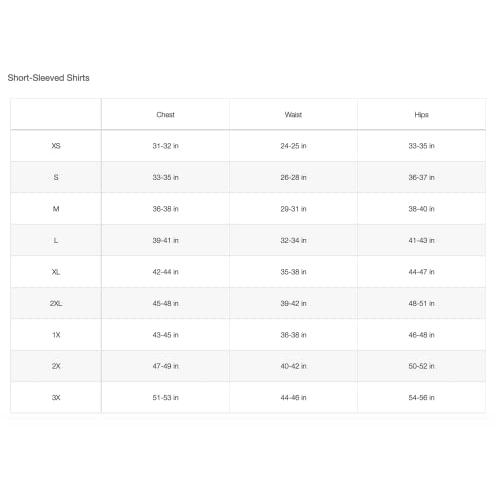496x496 pixels.
Task: Select the 54-56 in hips cell
Action: point(421,398)
